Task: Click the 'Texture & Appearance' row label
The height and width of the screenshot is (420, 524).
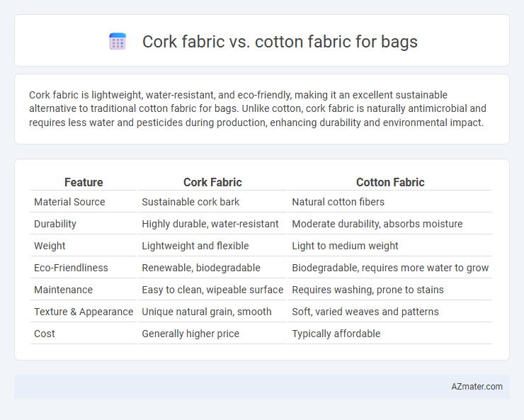Action: pyautogui.click(x=84, y=312)
